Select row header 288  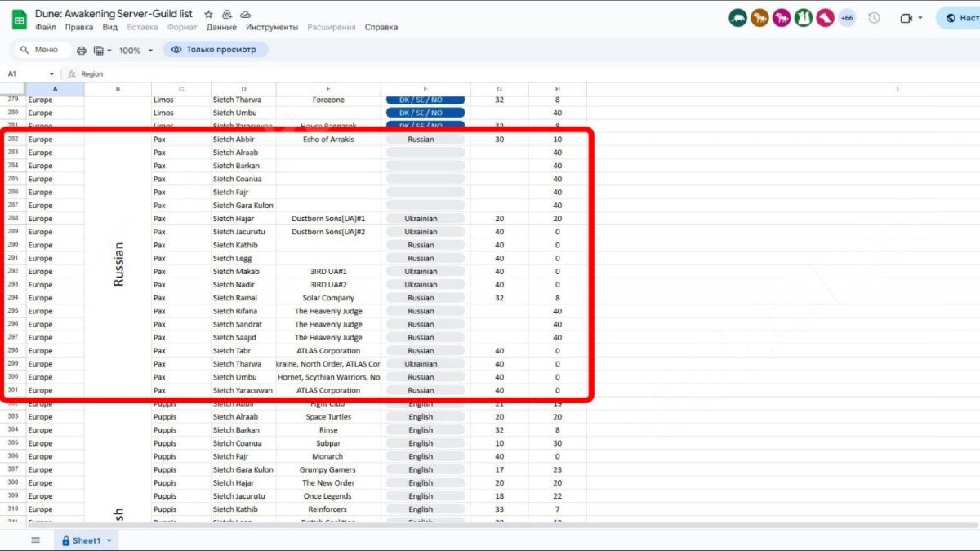[12, 219]
